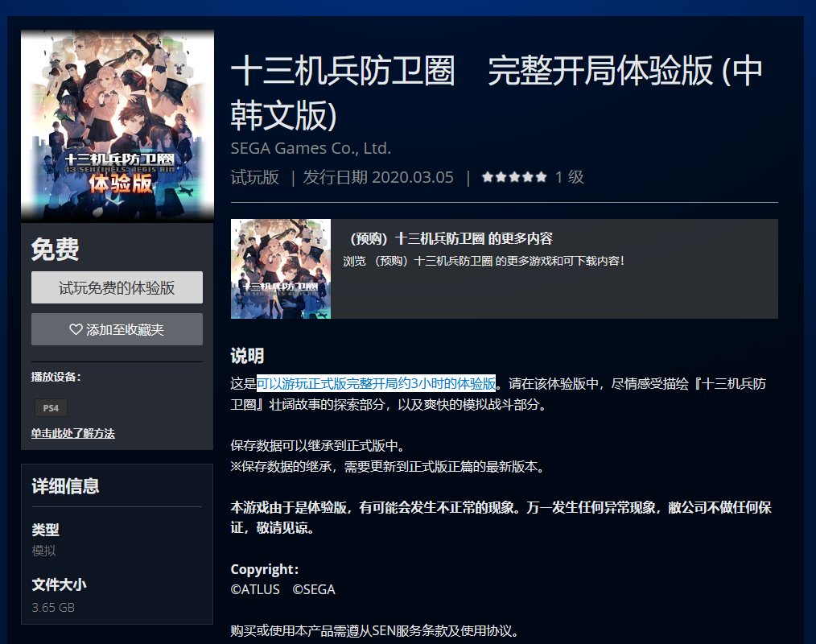The width and height of the screenshot is (816, 644).
Task: Click the 说明 section heading
Action: point(247,356)
